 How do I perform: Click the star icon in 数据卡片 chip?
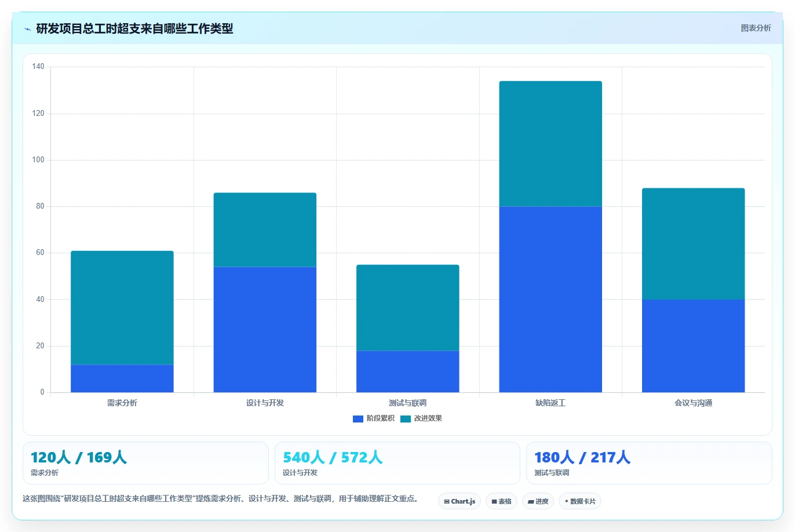[567, 501]
